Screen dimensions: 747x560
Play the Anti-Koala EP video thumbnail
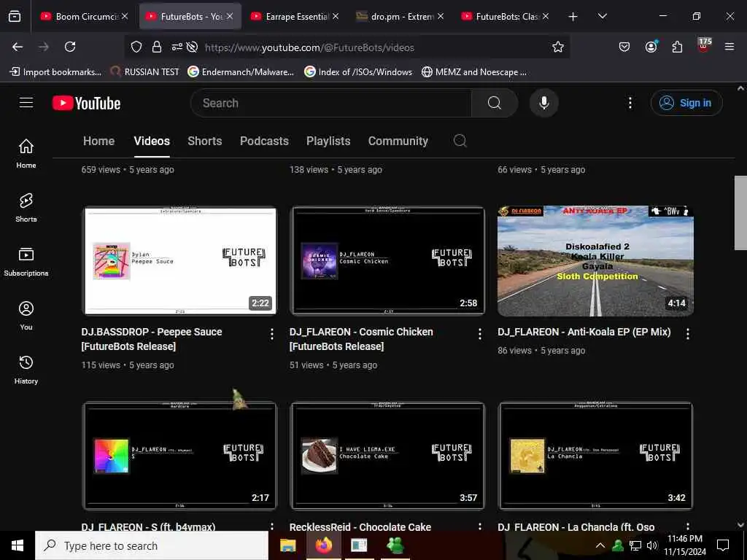595,261
